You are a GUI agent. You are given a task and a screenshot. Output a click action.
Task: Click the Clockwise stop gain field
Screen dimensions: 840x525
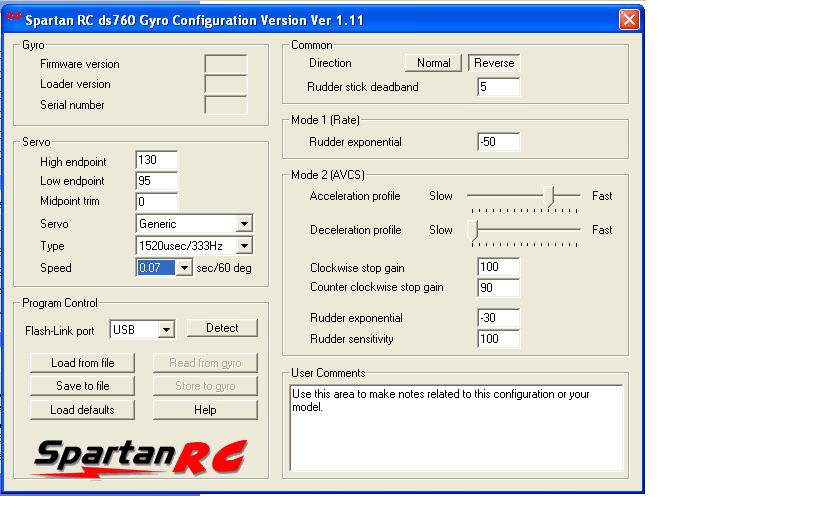498,267
